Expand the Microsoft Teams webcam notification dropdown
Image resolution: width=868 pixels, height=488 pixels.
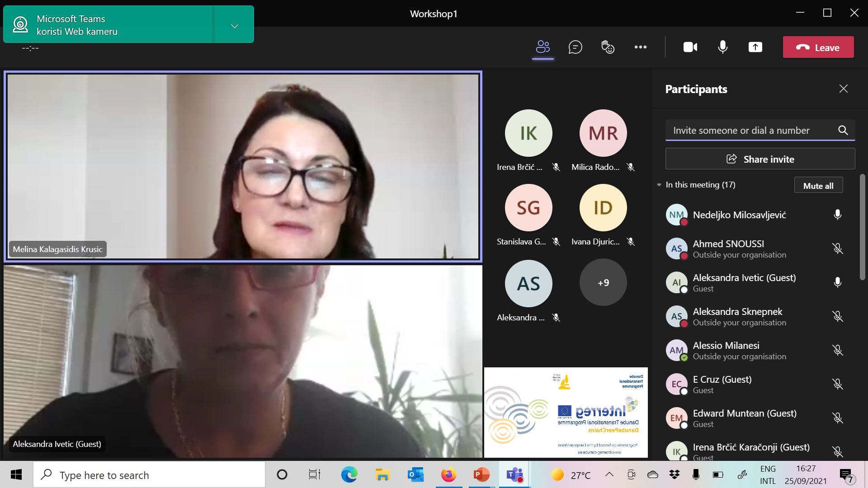(234, 26)
